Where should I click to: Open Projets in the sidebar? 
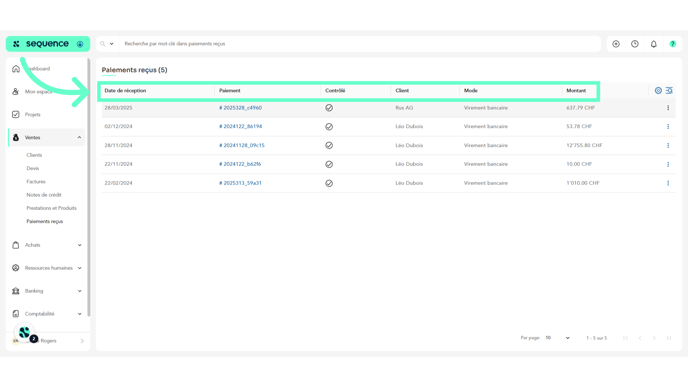tap(32, 115)
